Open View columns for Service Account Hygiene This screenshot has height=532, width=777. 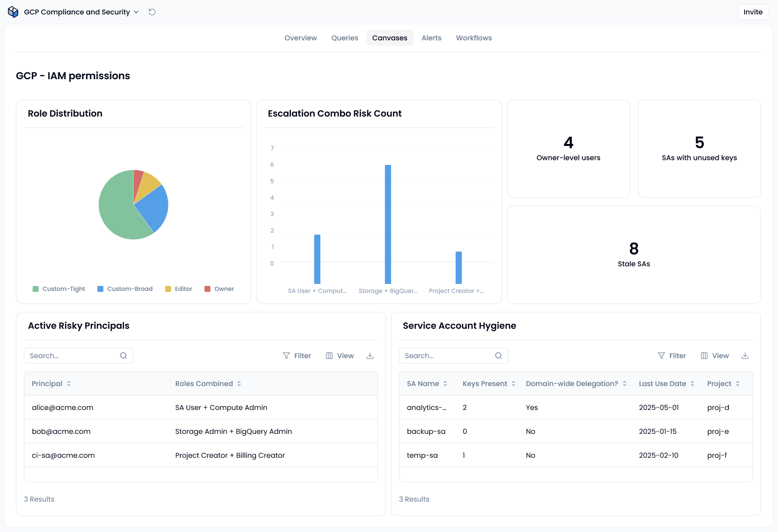[715, 356]
